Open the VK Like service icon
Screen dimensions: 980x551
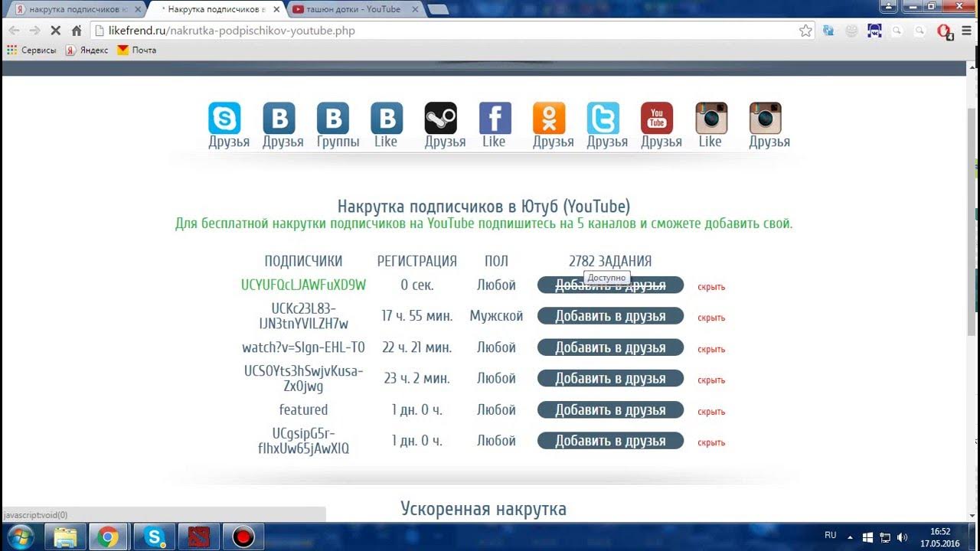click(x=387, y=119)
